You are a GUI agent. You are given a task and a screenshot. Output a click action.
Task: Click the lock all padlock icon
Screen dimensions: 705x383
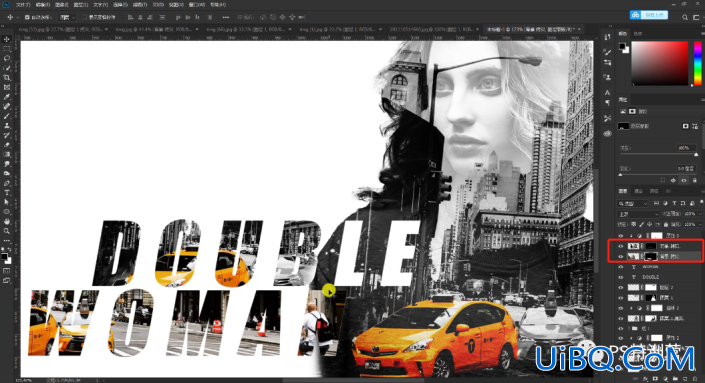666,224
